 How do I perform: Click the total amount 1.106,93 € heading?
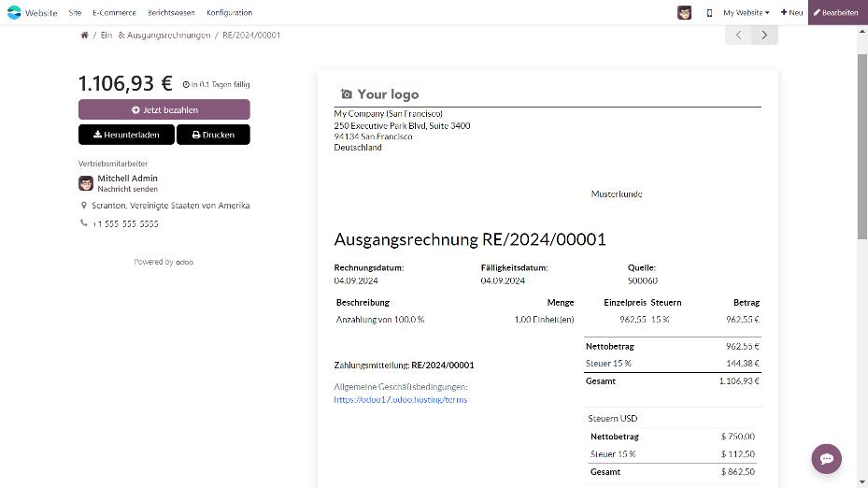(125, 83)
